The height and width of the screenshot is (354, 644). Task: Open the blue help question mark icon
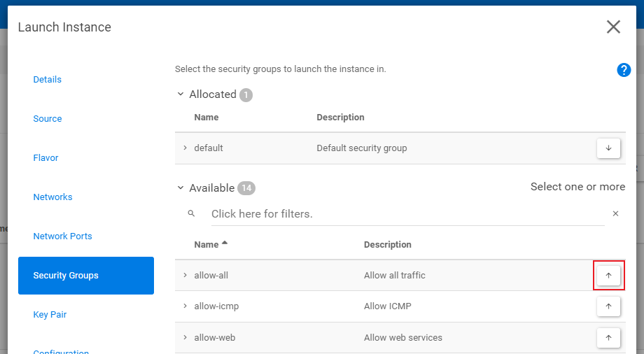tap(624, 70)
